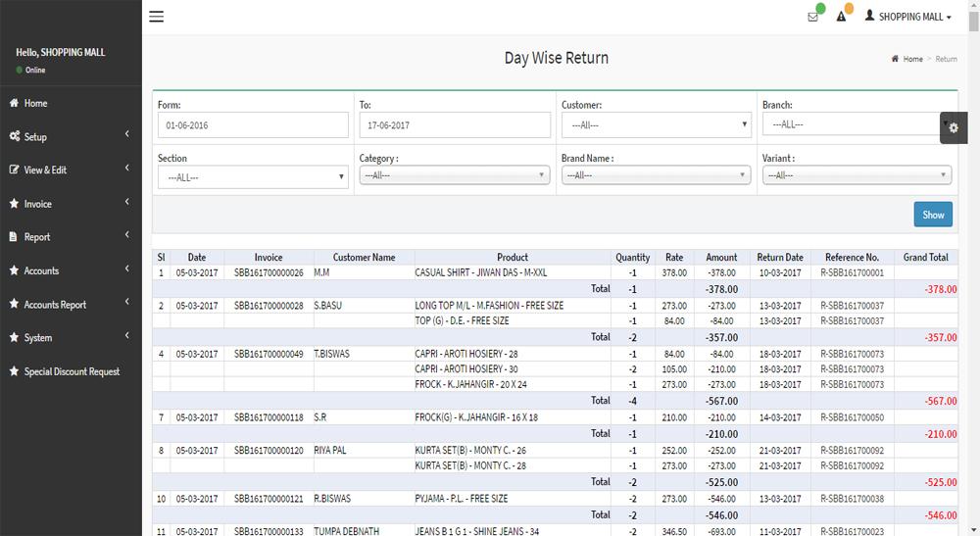This screenshot has width=980, height=536.
Task: Open the Category dropdown
Action: (455, 175)
